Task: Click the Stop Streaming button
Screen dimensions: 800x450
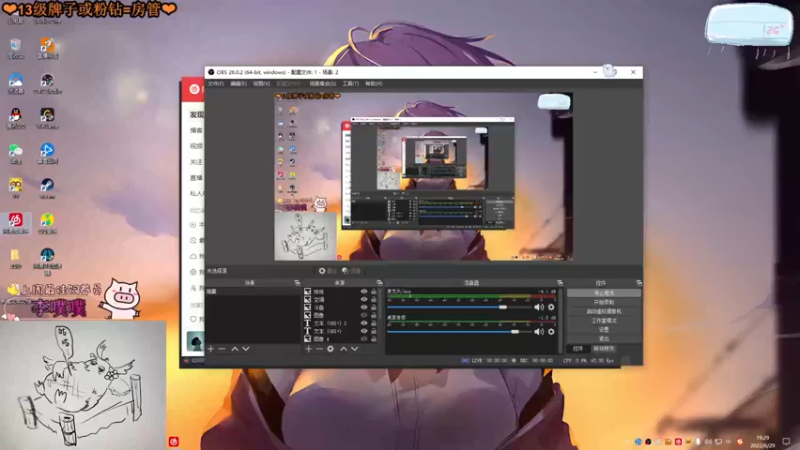Action: (x=604, y=293)
